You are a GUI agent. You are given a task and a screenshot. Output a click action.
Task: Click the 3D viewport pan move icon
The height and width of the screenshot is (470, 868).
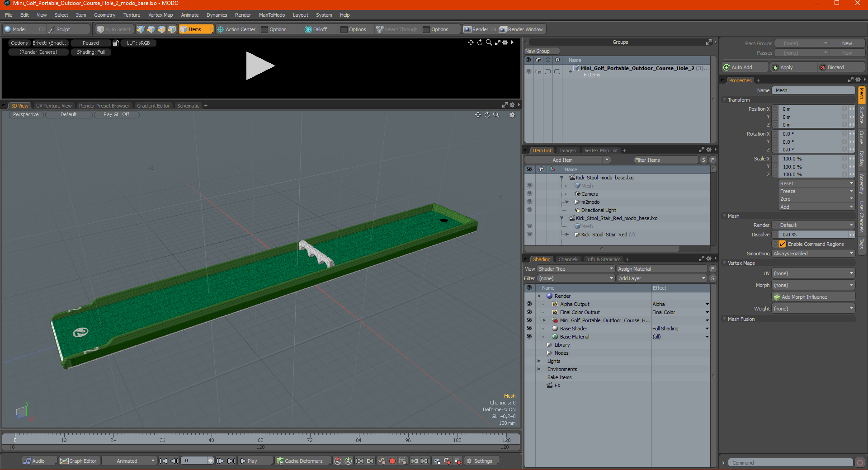coord(478,115)
